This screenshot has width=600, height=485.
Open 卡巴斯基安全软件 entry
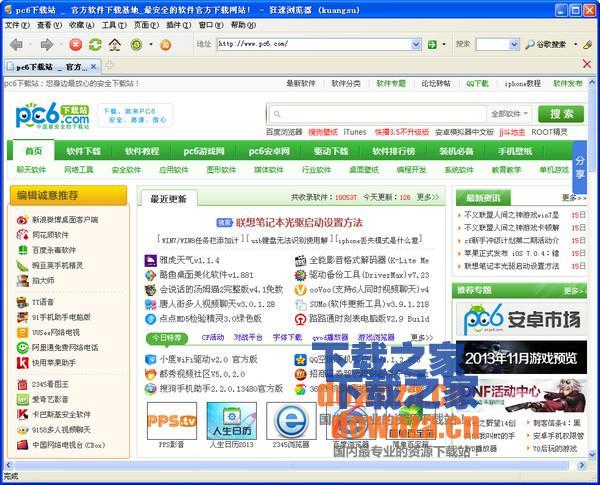[54, 414]
